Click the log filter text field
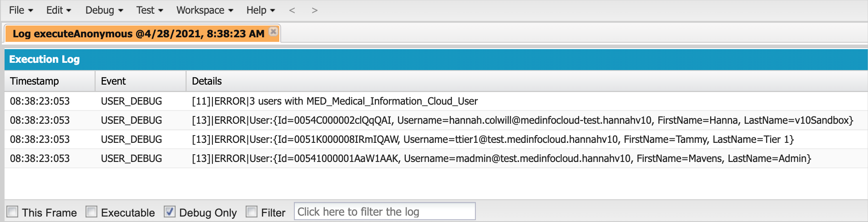The height and width of the screenshot is (222, 868). [384, 212]
